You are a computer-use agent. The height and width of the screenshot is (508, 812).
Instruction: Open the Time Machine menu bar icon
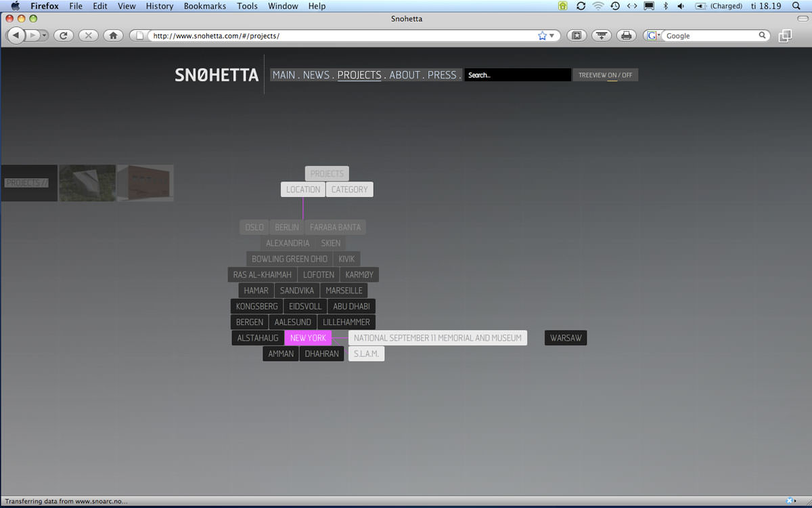click(615, 6)
